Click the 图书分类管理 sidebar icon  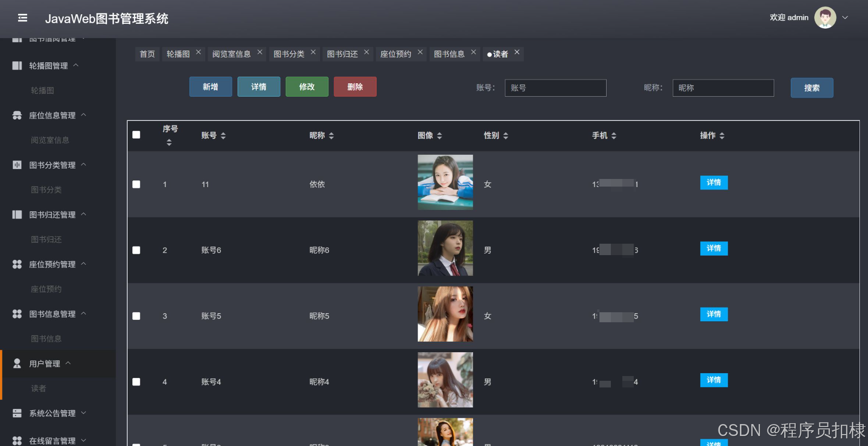(x=17, y=165)
